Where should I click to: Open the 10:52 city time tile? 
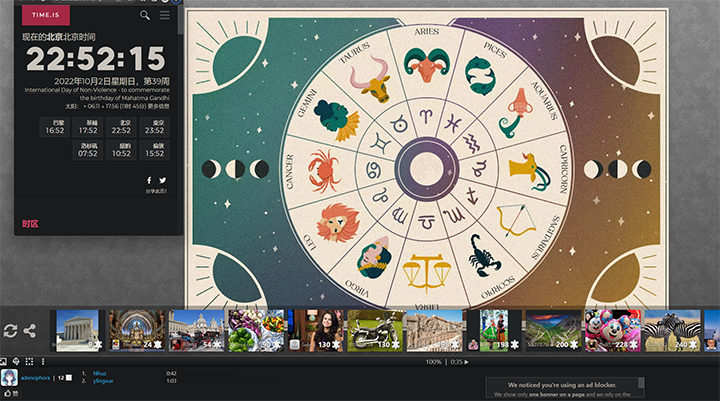pyautogui.click(x=121, y=150)
